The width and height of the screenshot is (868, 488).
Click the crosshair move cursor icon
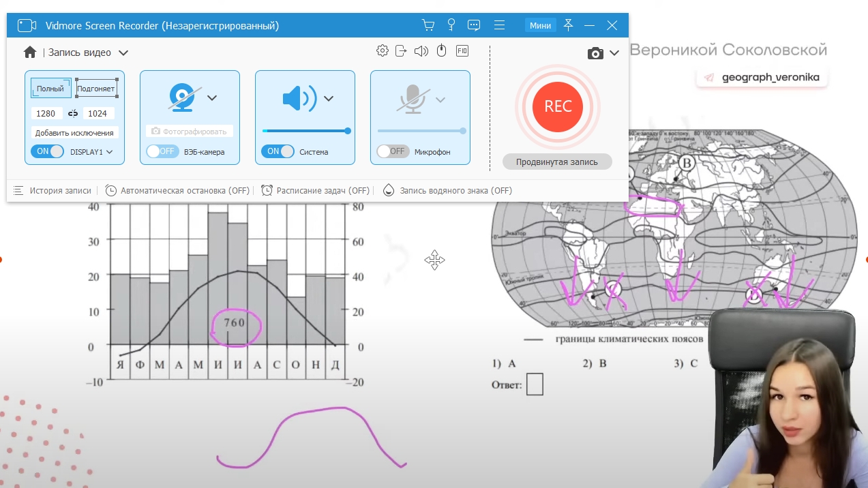434,260
